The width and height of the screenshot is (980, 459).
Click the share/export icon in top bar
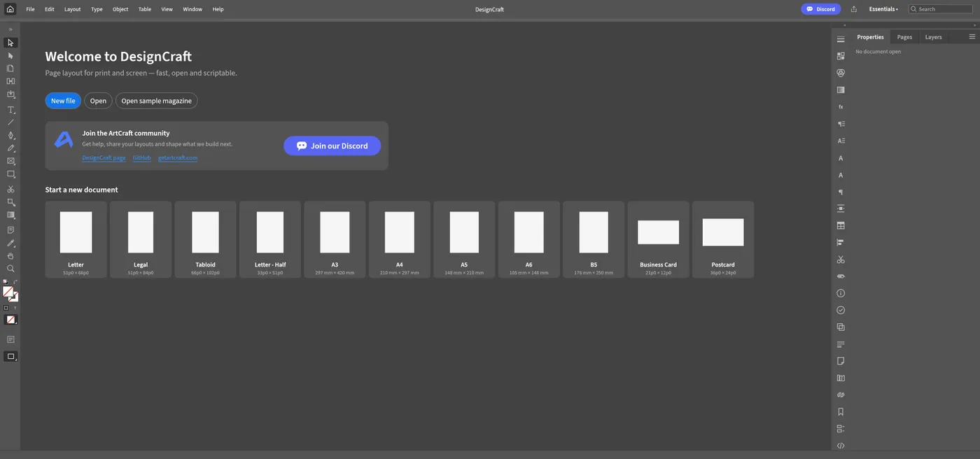point(854,9)
